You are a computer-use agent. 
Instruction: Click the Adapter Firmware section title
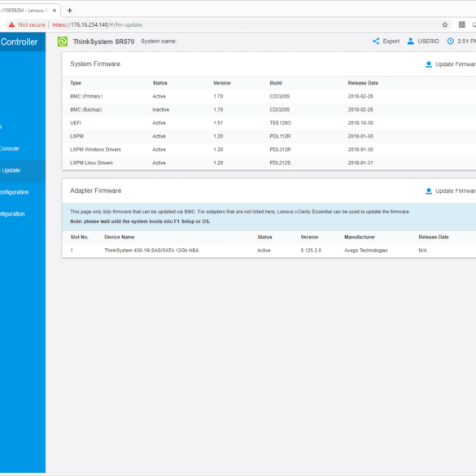96,190
